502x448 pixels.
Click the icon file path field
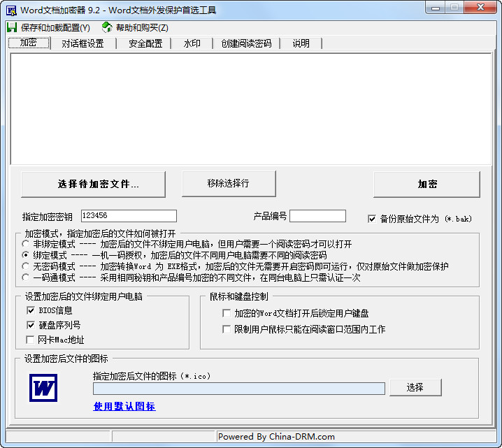(239, 389)
